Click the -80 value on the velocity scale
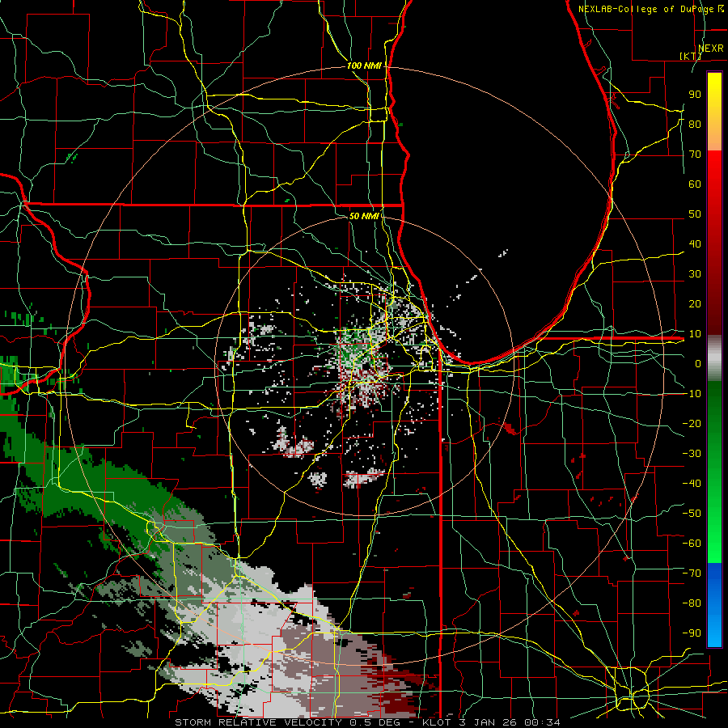 (x=692, y=603)
